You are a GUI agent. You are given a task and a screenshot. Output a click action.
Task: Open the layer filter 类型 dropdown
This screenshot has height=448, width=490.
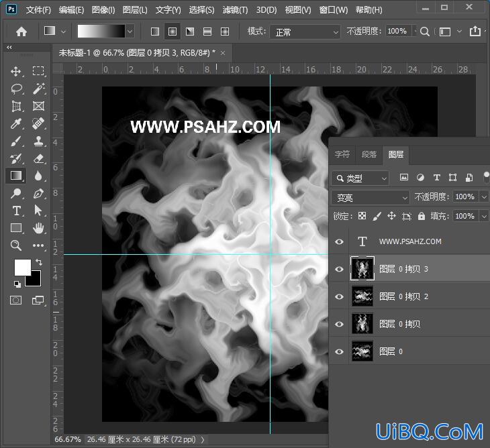pyautogui.click(x=360, y=178)
